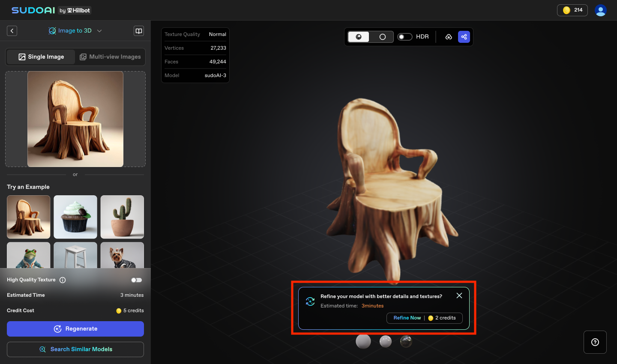Click the 214 credits balance
The width and height of the screenshot is (617, 364).
572,10
